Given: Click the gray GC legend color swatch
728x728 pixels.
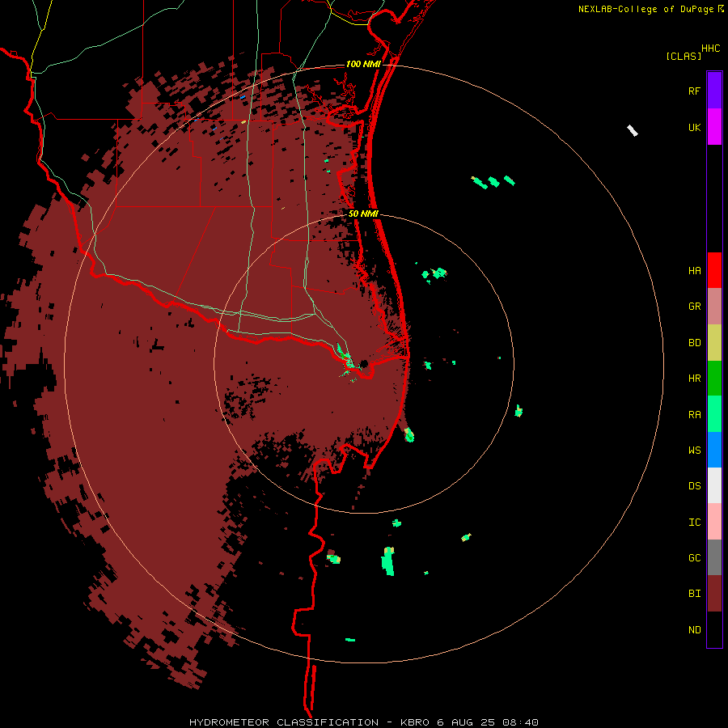Looking at the screenshot, I should (x=714, y=557).
